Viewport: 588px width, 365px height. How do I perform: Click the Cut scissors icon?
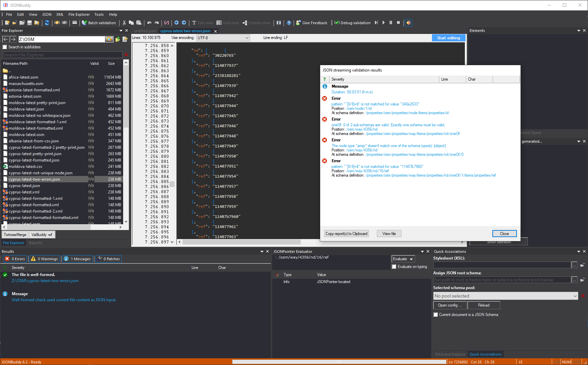(x=124, y=23)
